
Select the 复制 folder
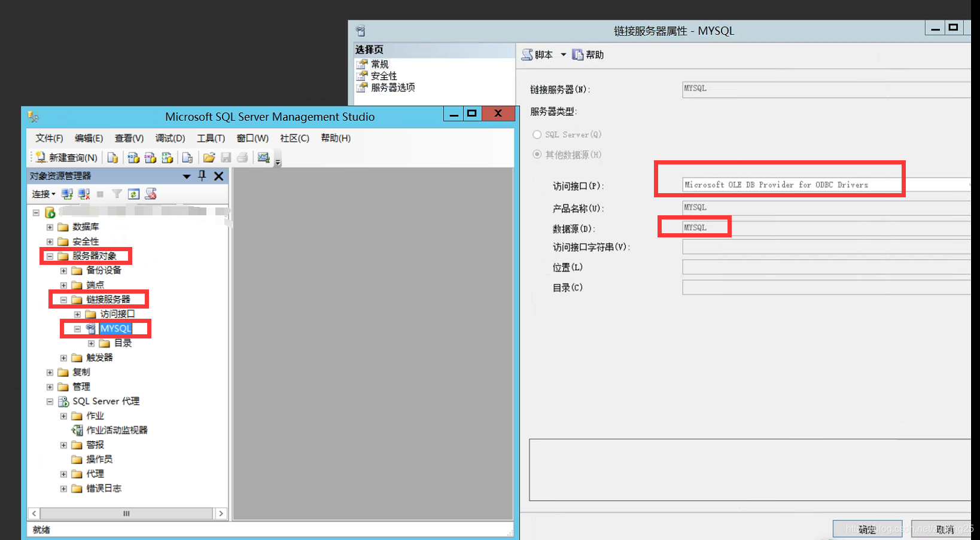point(81,372)
